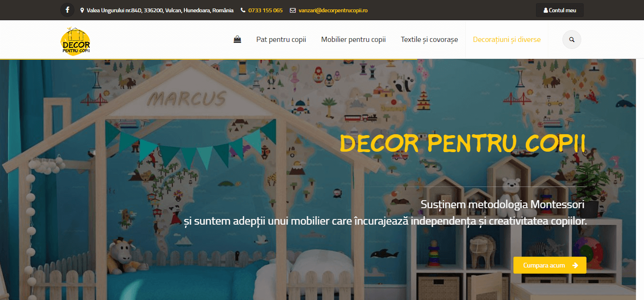Image resolution: width=644 pixels, height=300 pixels.
Task: Click user icon in Contul meu
Action: pyautogui.click(x=546, y=10)
